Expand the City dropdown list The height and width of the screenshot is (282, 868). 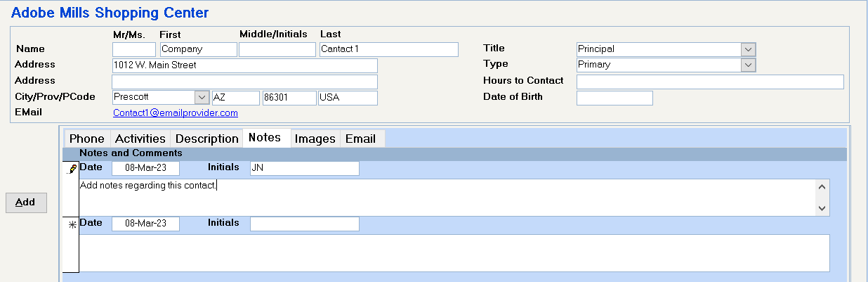[202, 97]
